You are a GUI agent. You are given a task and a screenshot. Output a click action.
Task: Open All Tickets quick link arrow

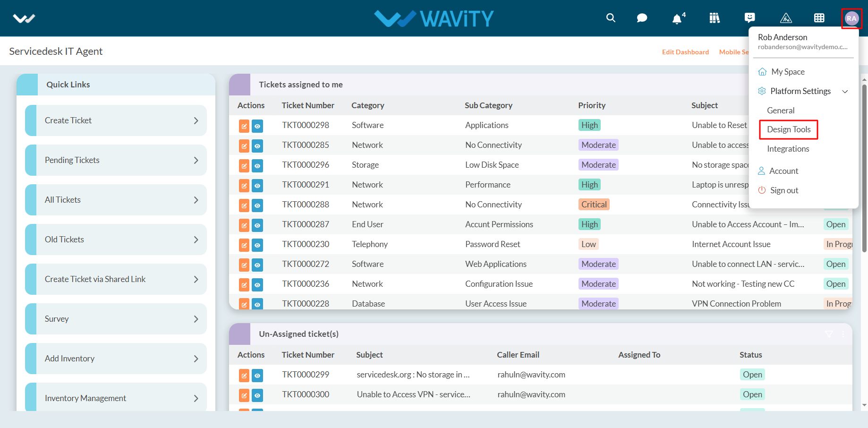click(x=196, y=200)
